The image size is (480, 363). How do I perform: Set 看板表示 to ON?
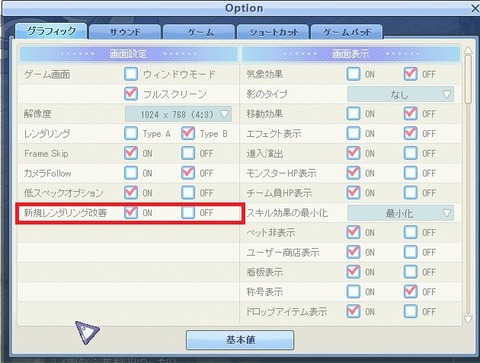coord(353,272)
